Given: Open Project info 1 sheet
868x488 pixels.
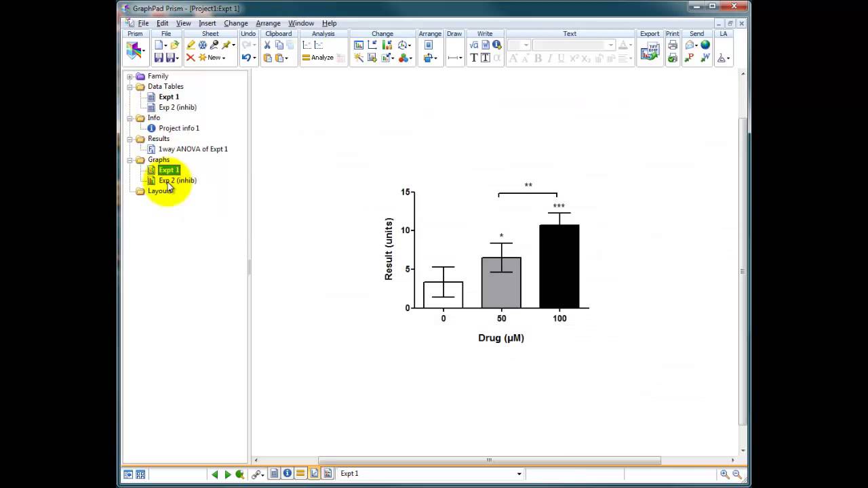Looking at the screenshot, I should coord(179,128).
